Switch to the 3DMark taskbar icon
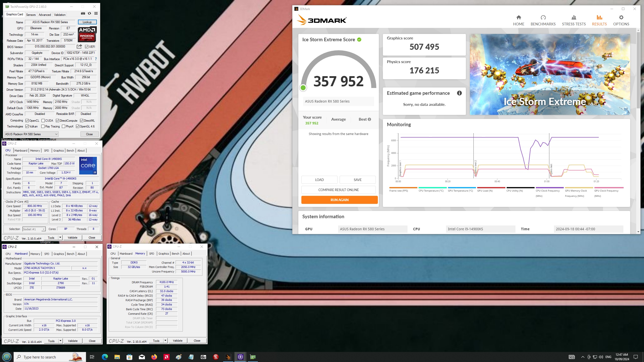The height and width of the screenshot is (362, 644). coord(228,357)
